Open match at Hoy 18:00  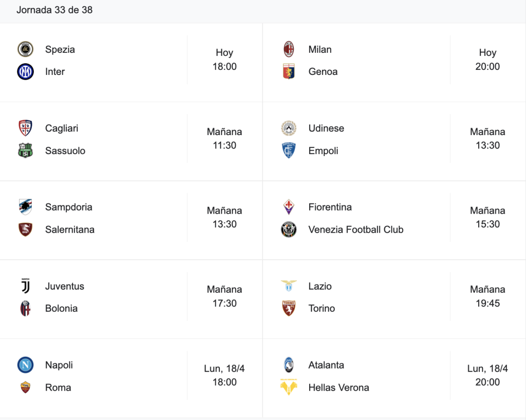(224, 60)
